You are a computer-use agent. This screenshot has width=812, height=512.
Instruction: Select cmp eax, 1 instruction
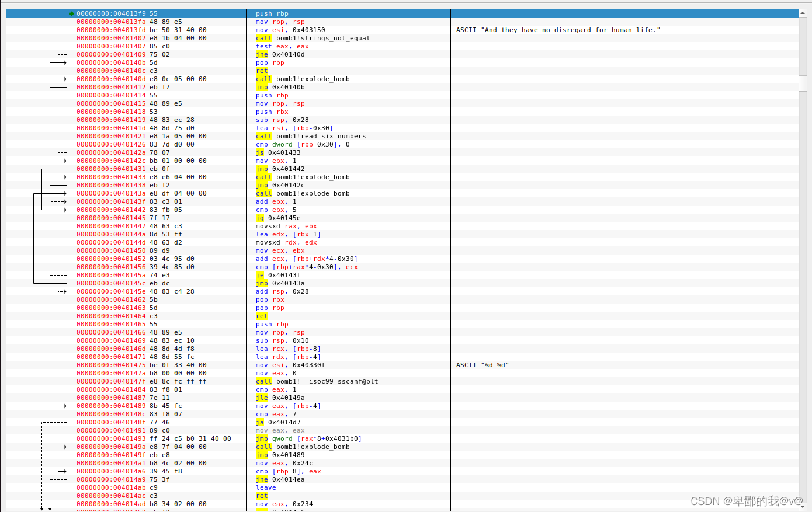point(276,389)
